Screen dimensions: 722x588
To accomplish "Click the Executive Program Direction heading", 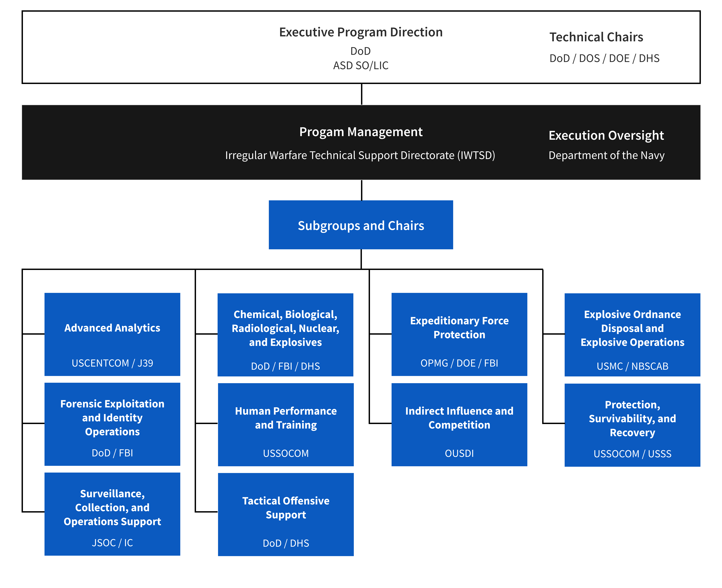I will [361, 32].
